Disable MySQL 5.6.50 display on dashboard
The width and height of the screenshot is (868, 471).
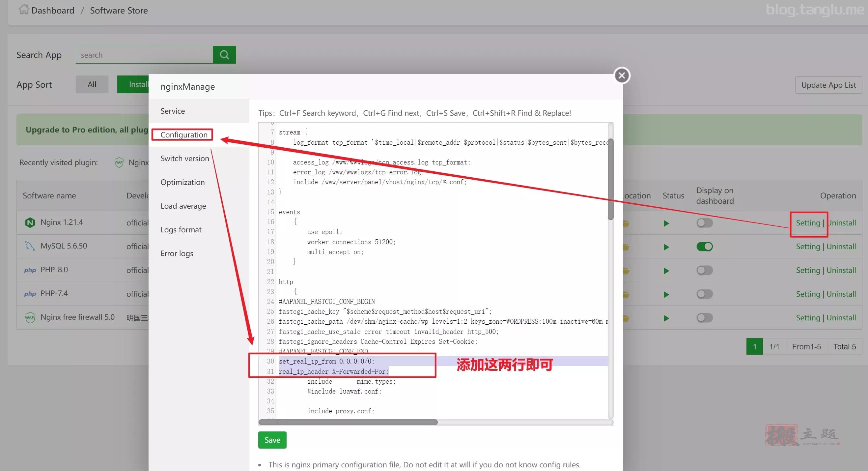point(705,247)
